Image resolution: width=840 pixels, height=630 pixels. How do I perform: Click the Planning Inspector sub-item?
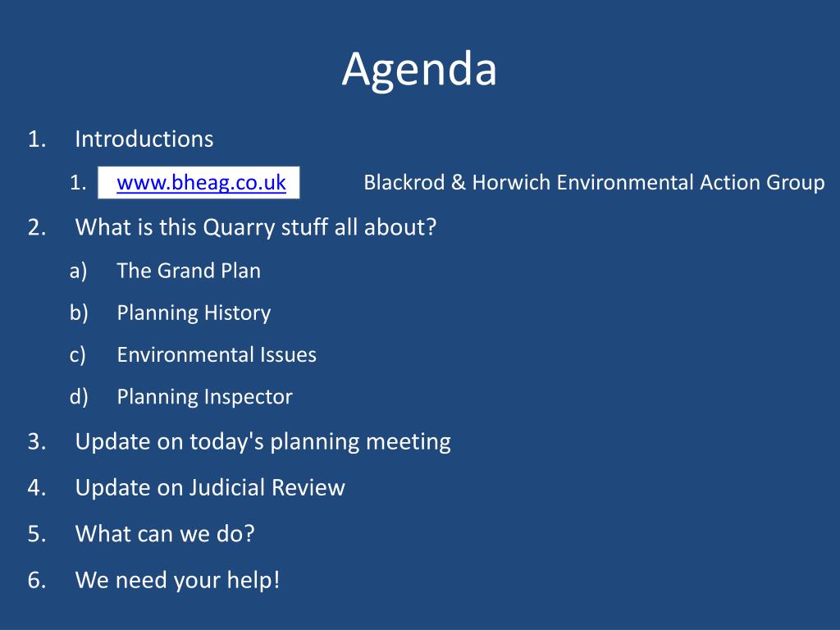click(x=204, y=397)
